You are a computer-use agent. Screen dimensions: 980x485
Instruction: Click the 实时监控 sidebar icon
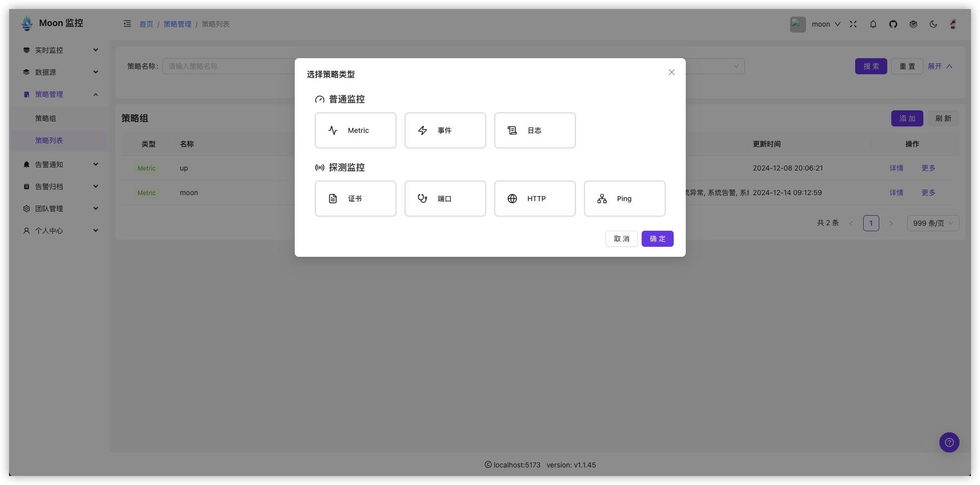pos(27,50)
